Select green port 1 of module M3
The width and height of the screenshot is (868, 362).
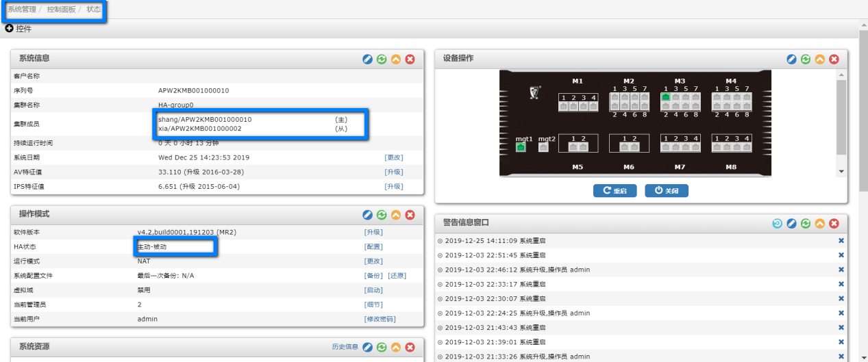665,97
